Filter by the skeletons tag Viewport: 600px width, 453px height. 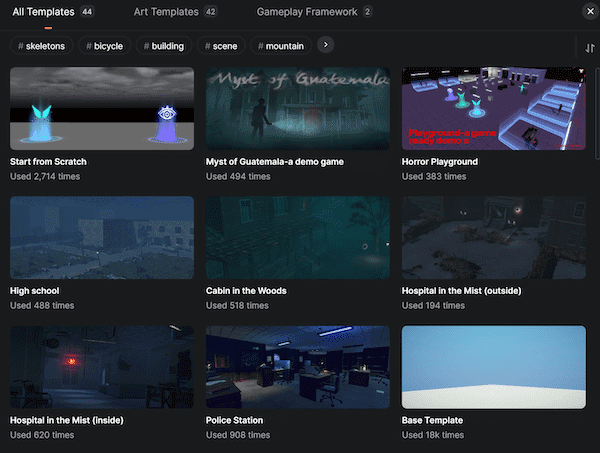click(x=44, y=46)
